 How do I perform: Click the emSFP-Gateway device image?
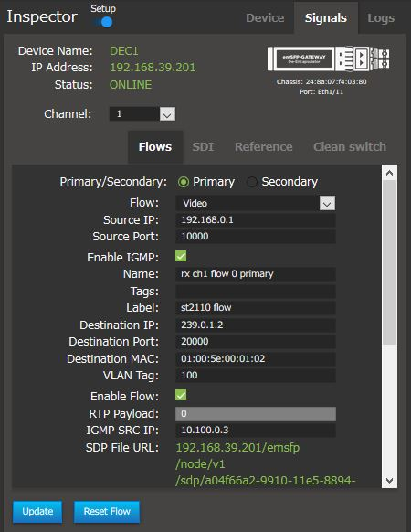328,59
